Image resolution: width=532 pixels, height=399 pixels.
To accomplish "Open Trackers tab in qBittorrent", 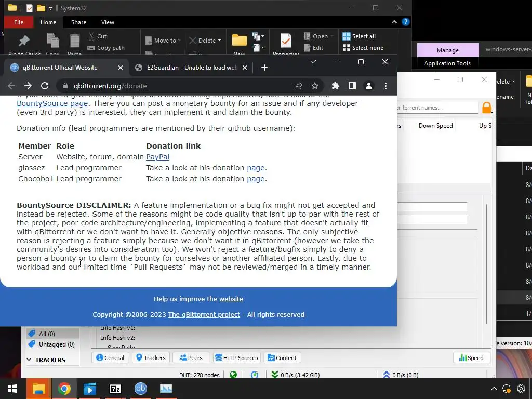I will 151,357.
